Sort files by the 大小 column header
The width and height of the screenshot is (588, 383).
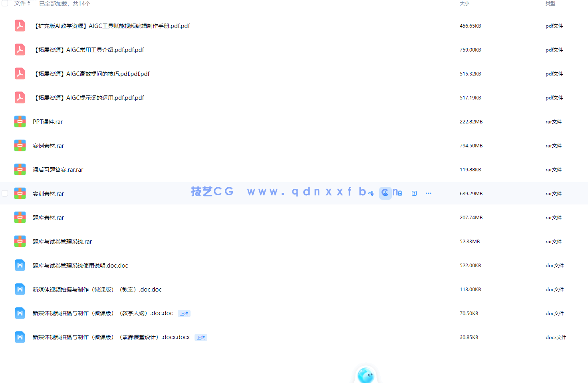pyautogui.click(x=465, y=3)
